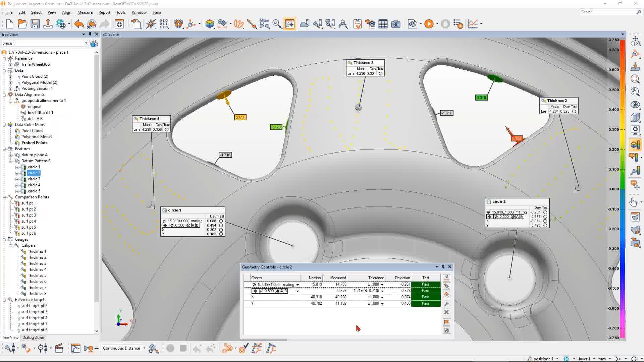Screen dimensions: 644x362
Task: Click the target with checkmark icon
Action: (244, 349)
